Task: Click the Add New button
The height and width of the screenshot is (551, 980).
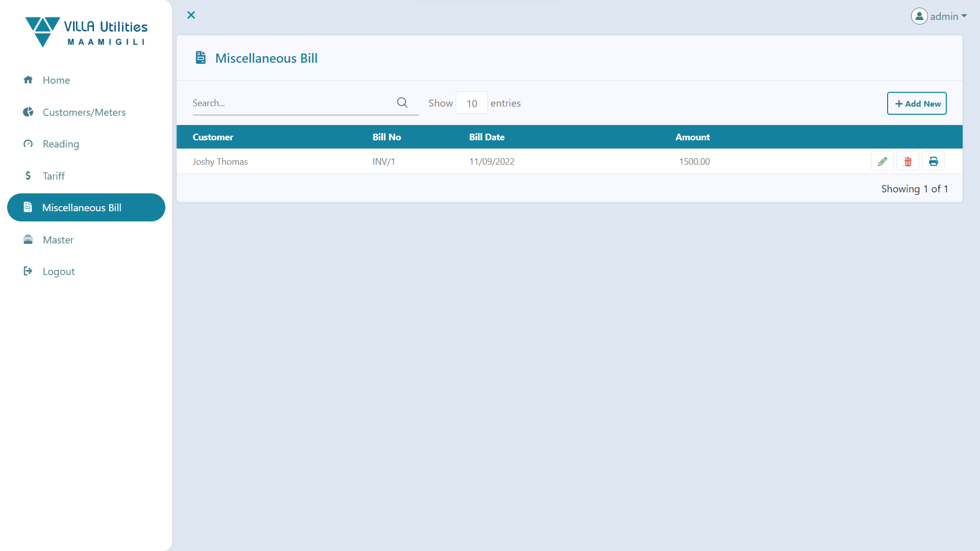Action: [x=917, y=104]
